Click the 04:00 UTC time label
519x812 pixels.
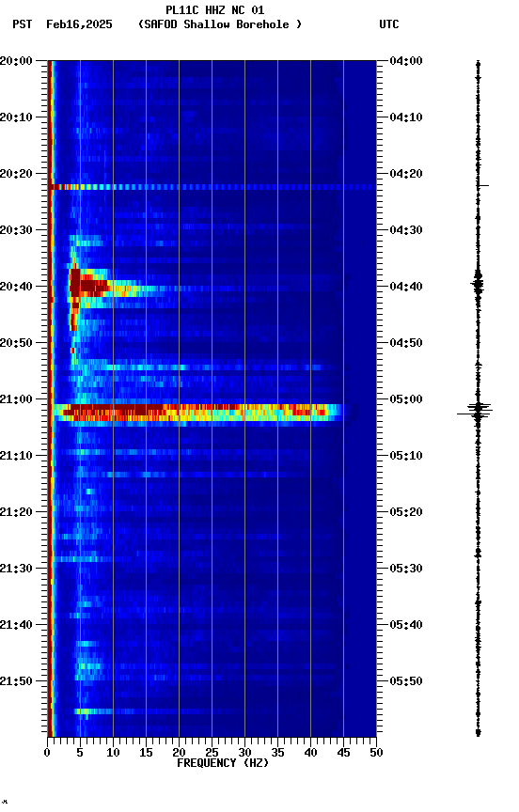406,61
